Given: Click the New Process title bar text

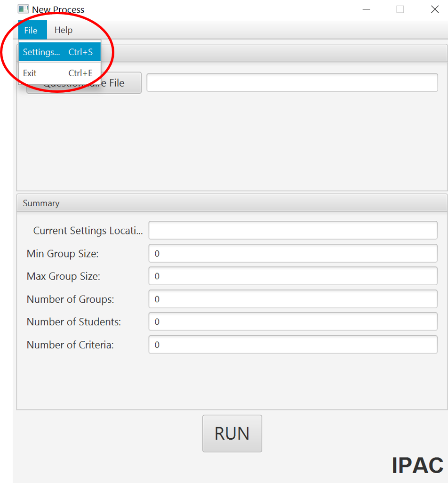Looking at the screenshot, I should coord(57,9).
